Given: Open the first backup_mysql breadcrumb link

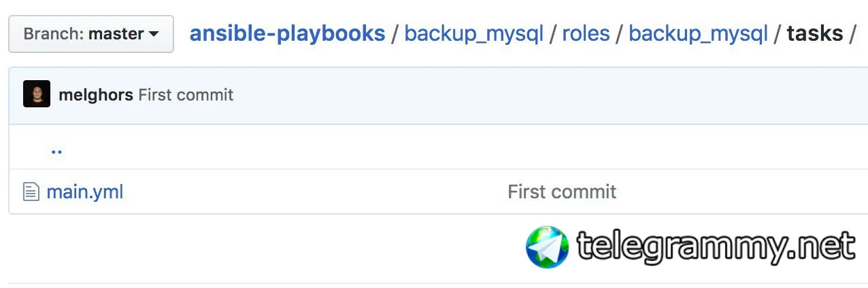Looking at the screenshot, I should click(473, 33).
